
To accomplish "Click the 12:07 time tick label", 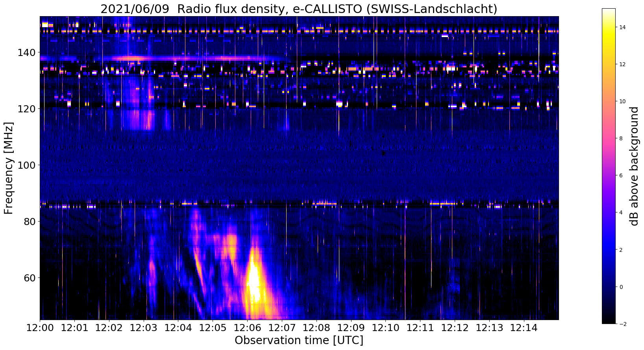I will 282,328.
